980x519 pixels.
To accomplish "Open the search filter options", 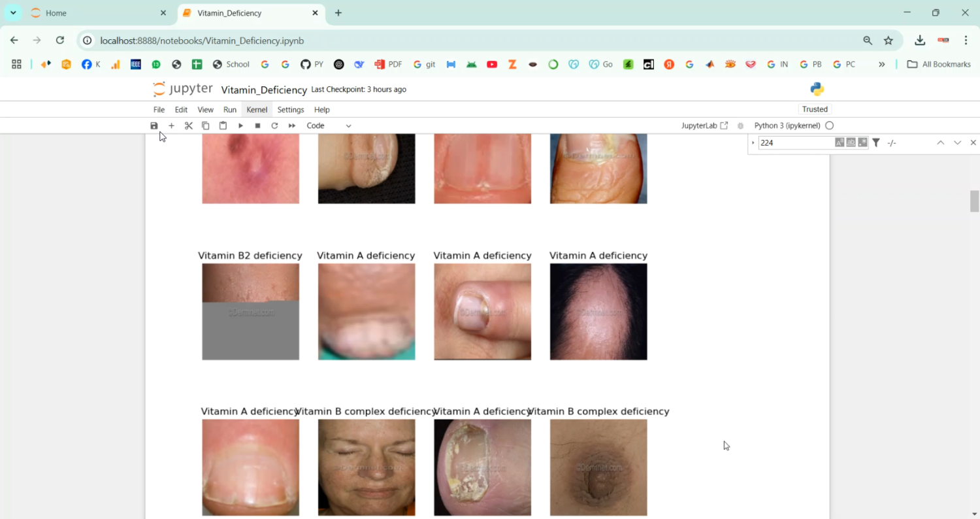I will 875,142.
